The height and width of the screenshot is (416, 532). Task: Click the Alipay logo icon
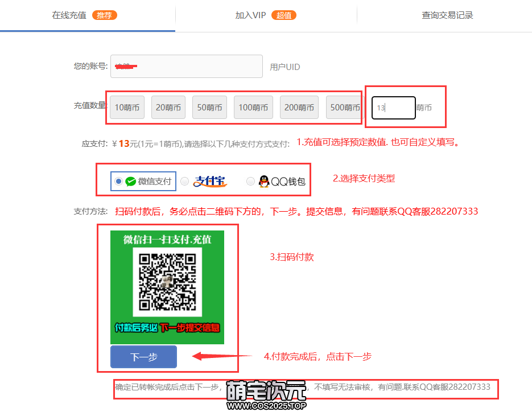point(210,182)
